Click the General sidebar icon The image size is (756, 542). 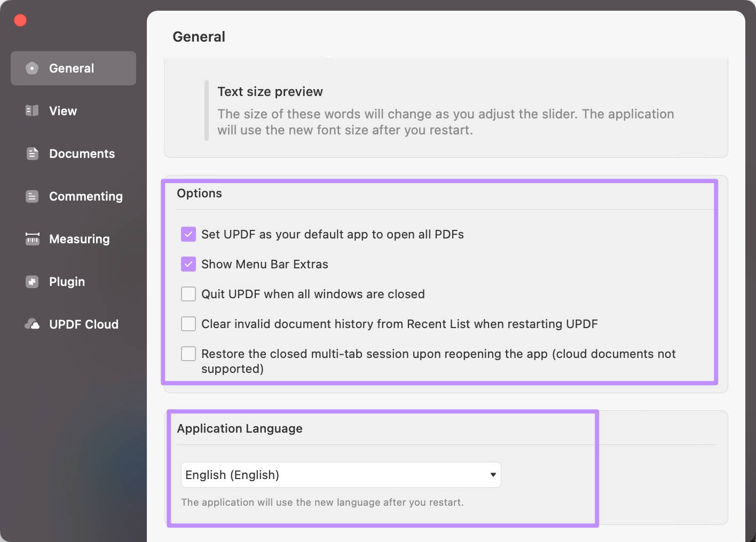[x=32, y=68]
